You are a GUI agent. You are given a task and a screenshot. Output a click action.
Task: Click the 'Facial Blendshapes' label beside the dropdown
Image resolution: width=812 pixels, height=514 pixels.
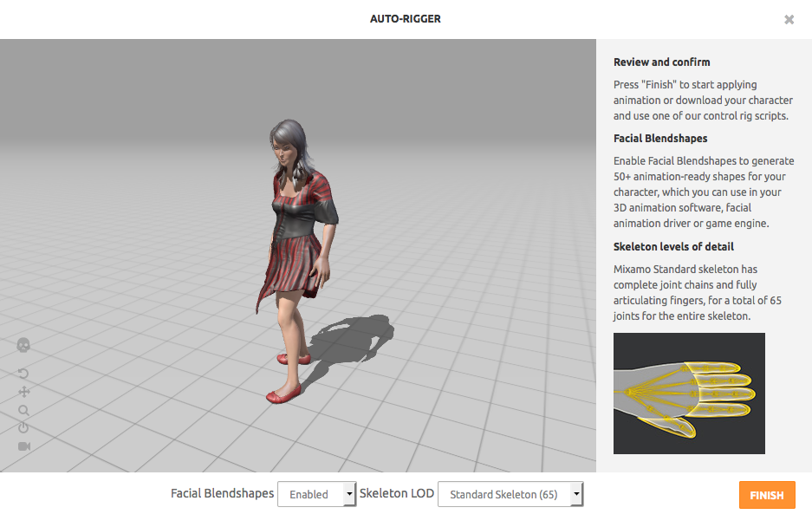(222, 493)
